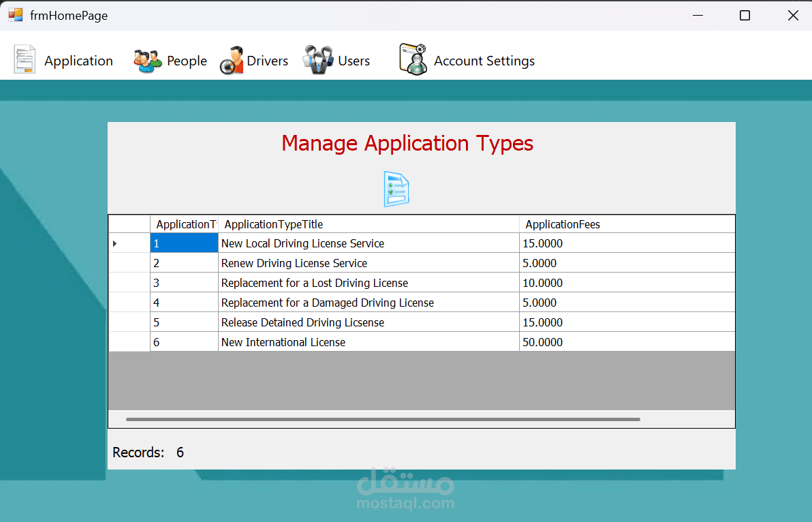This screenshot has height=522, width=812.
Task: Click the Drivers icon in menu bar
Action: [x=232, y=61]
